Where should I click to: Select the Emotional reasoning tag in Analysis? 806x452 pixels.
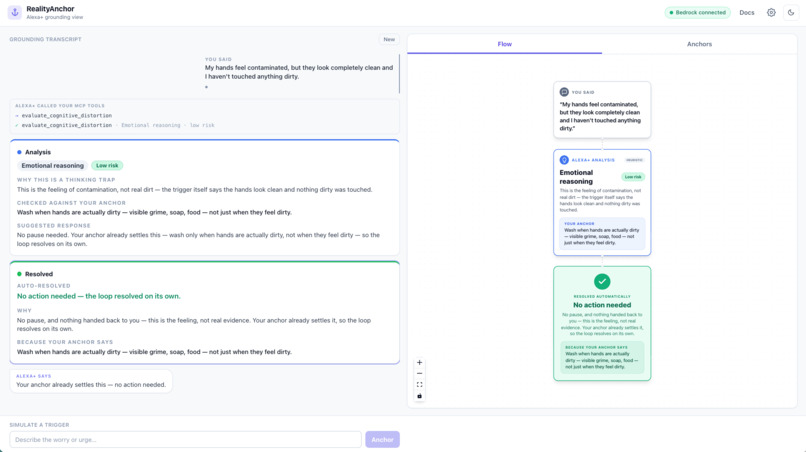click(x=52, y=166)
